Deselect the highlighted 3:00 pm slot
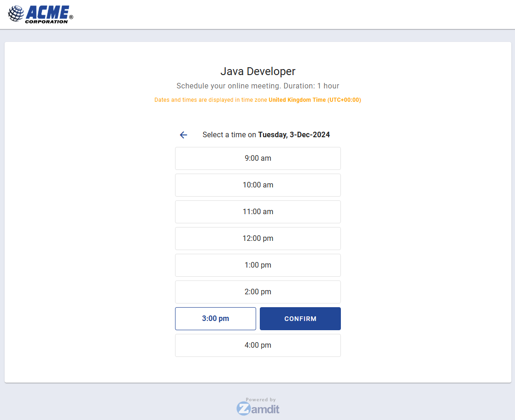 pos(215,318)
